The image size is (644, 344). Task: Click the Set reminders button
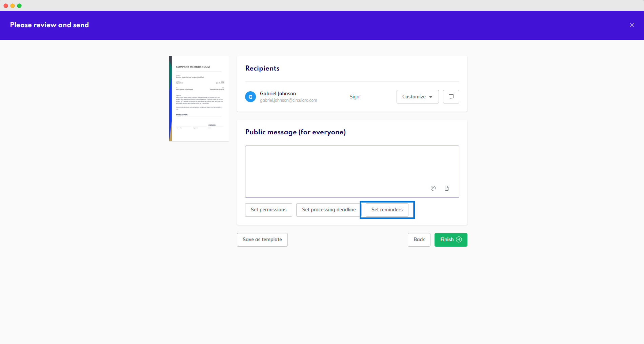pyautogui.click(x=387, y=210)
